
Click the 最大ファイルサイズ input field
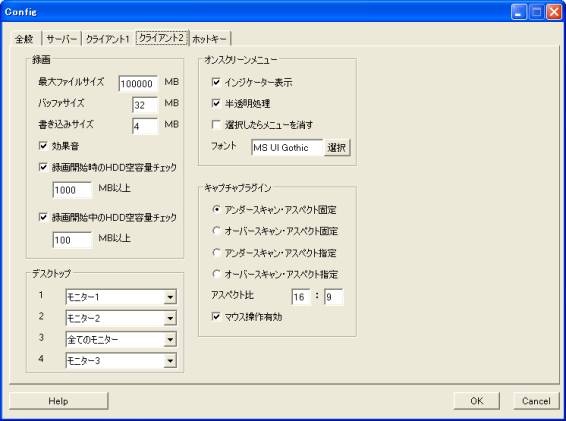tap(138, 83)
